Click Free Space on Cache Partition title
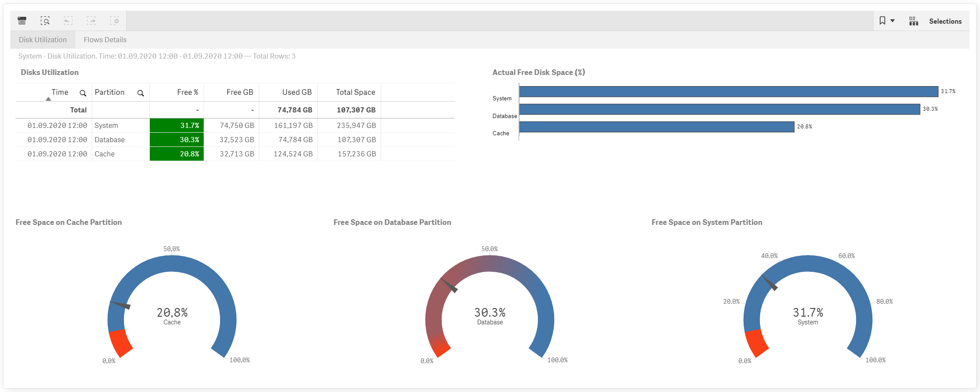This screenshot has height=392, width=980. 68,222
